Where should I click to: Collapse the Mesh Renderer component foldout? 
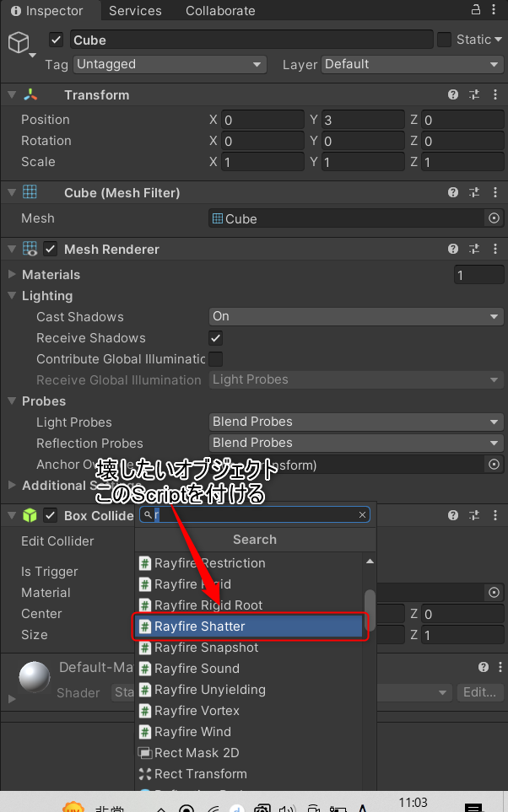12,249
